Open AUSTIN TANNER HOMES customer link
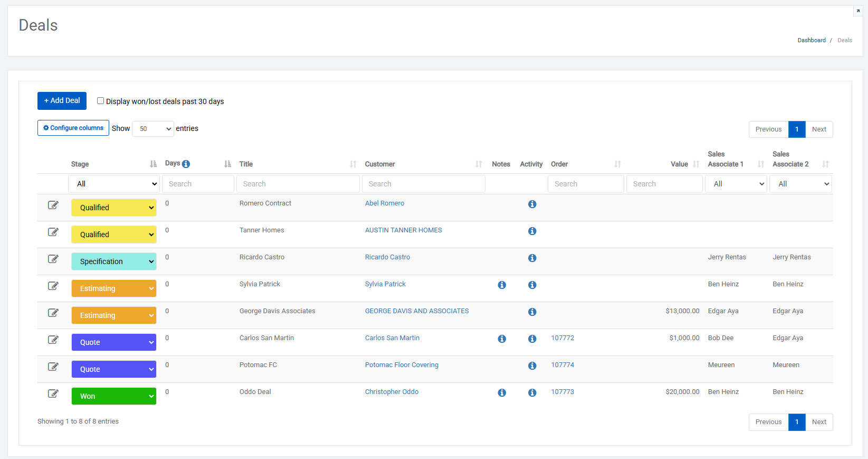The width and height of the screenshot is (868, 459). click(x=404, y=230)
